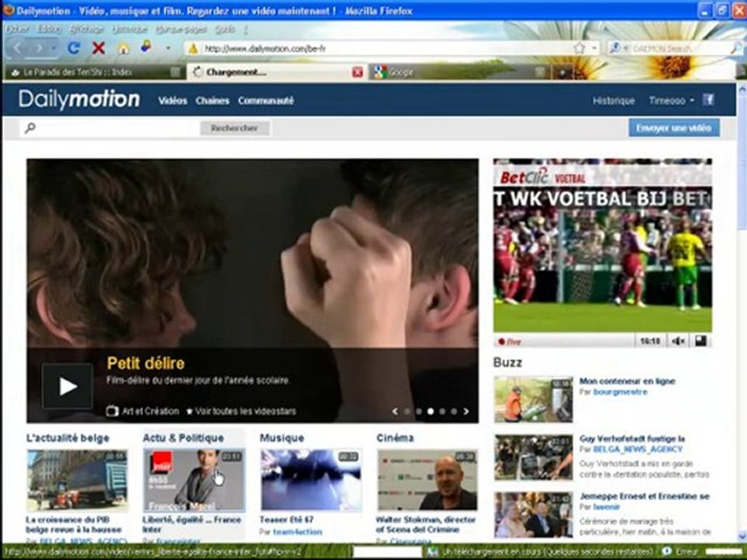The width and height of the screenshot is (747, 560).
Task: Click the DAEMON Search input box
Action: tap(680, 48)
